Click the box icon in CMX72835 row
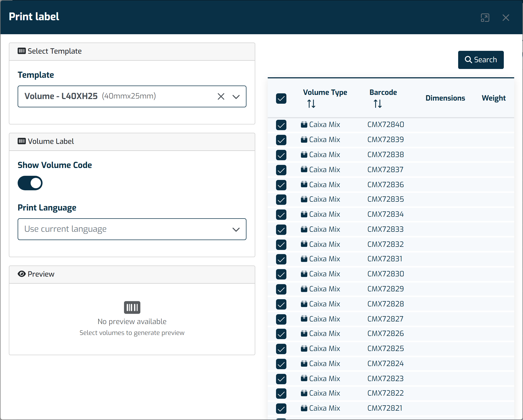 [x=304, y=199]
